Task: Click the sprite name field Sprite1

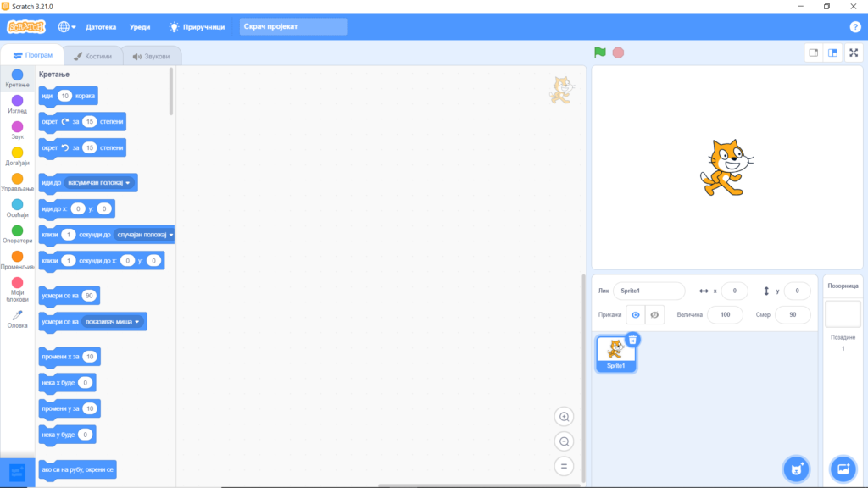Action: pos(648,291)
